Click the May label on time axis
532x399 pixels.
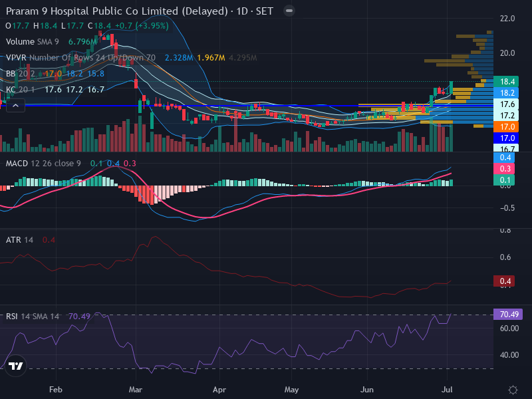pyautogui.click(x=291, y=390)
